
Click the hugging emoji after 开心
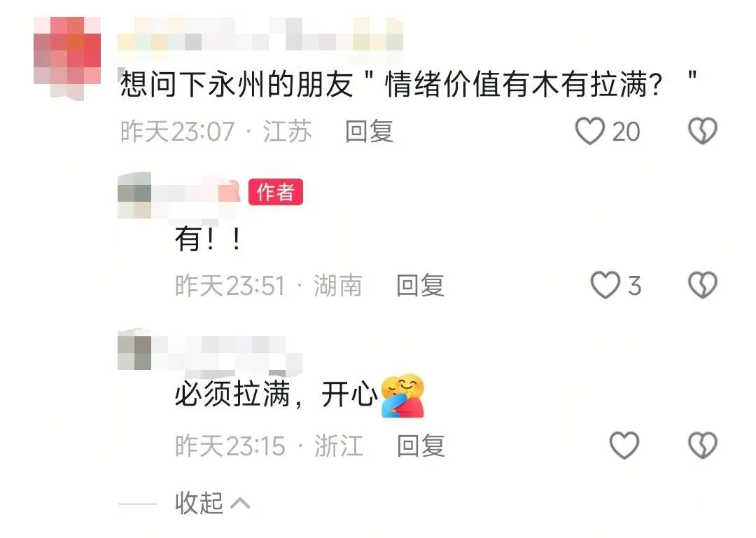pos(402,395)
